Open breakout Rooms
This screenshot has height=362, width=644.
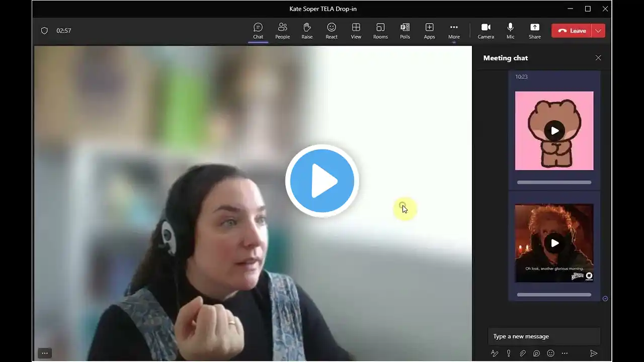click(380, 31)
